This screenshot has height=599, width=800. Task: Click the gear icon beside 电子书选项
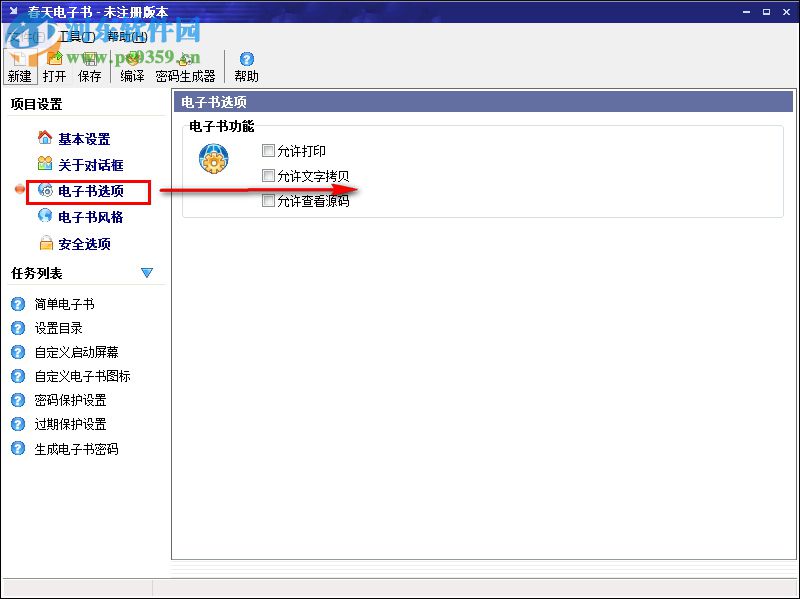click(x=45, y=190)
